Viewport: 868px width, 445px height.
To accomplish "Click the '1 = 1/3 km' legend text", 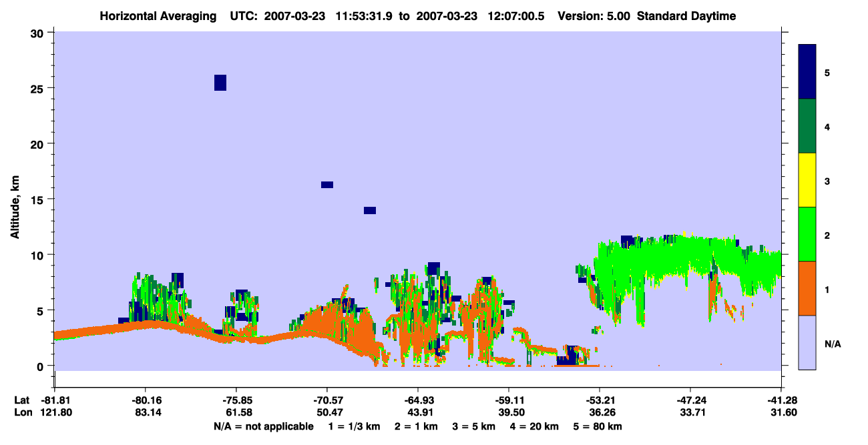I will [x=354, y=426].
